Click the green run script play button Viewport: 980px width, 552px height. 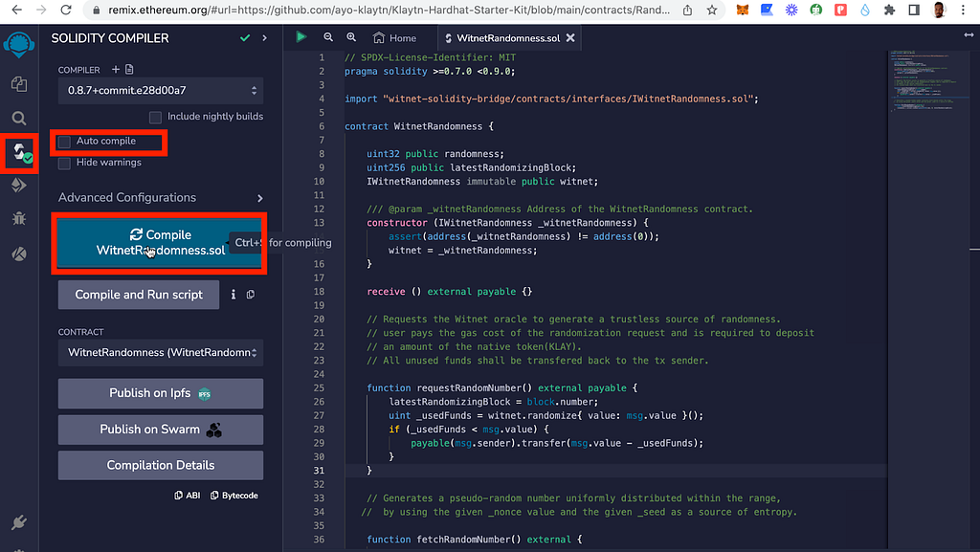pyautogui.click(x=301, y=37)
